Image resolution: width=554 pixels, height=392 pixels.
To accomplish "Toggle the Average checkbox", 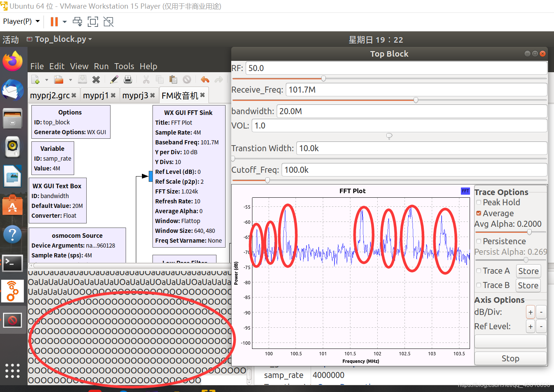I will 479,214.
